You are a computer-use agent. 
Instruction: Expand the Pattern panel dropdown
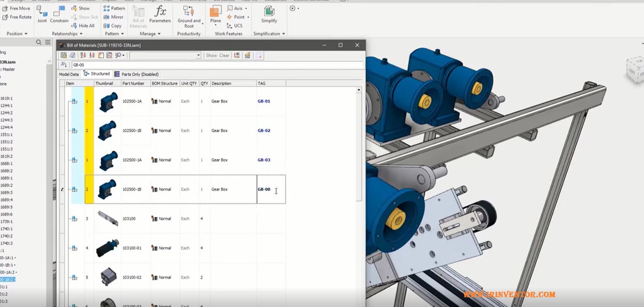(122, 34)
